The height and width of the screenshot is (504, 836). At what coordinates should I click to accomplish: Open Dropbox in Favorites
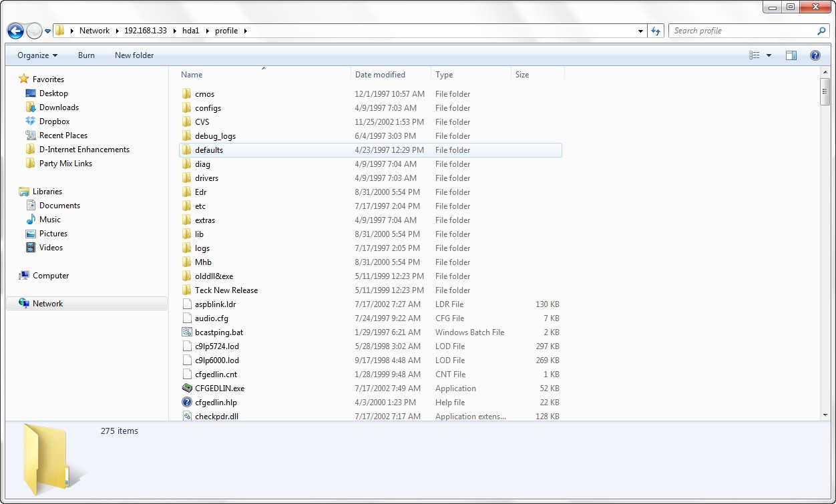54,121
